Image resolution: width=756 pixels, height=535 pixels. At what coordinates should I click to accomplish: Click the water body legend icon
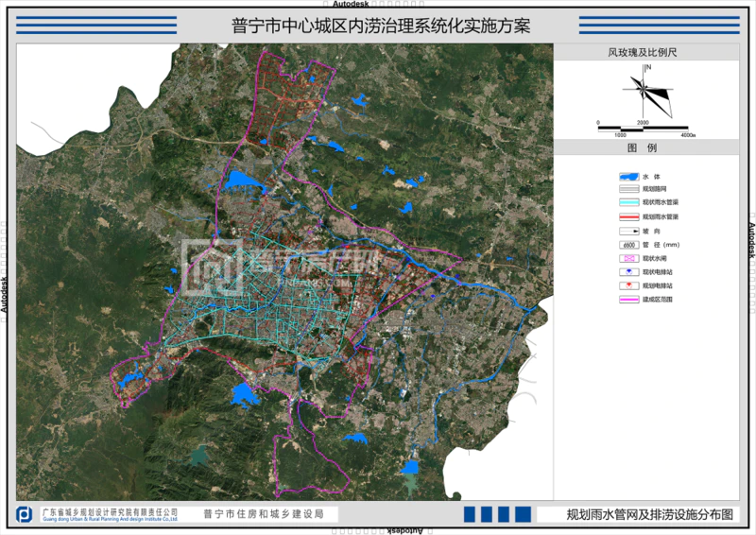tap(628, 177)
